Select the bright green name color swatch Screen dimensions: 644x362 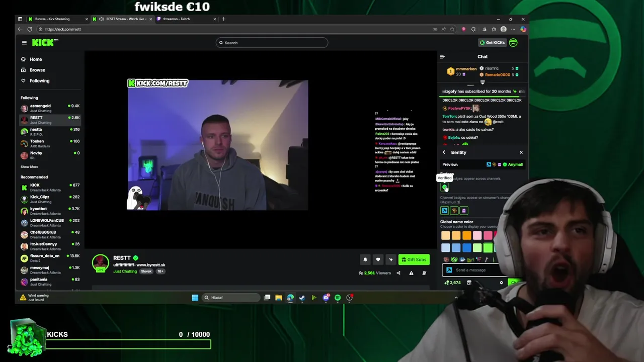coord(488,248)
